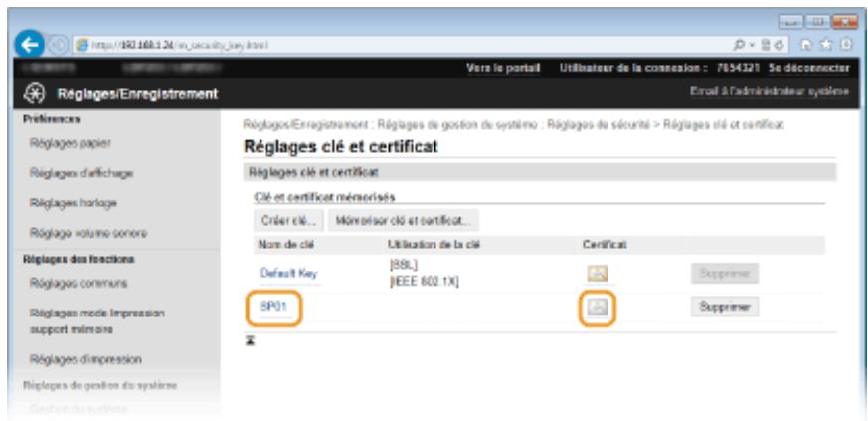Open 'Réglage volume sonore' in sidebar
Screen dimensions: 868x421
(88, 233)
